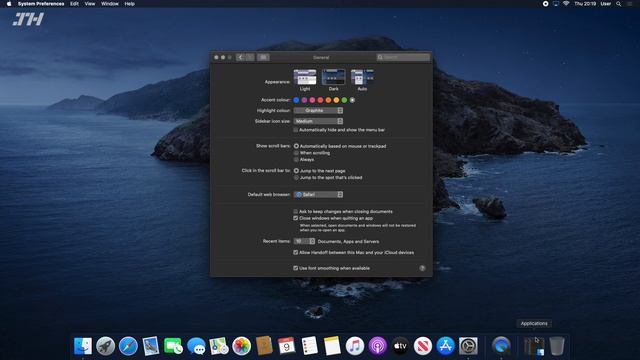Open the Edit menu
Viewport: 640px width, 360px height.
[74, 4]
